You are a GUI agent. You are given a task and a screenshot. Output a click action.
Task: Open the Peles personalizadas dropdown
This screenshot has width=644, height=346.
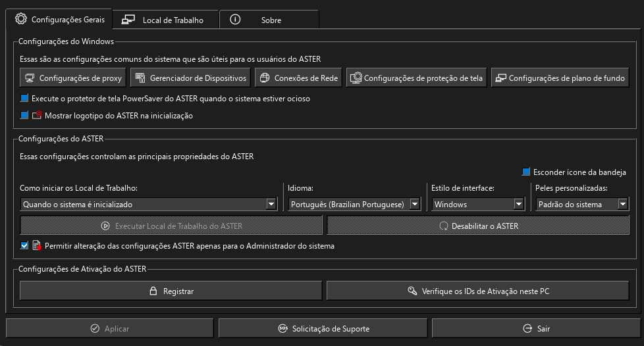coord(582,204)
